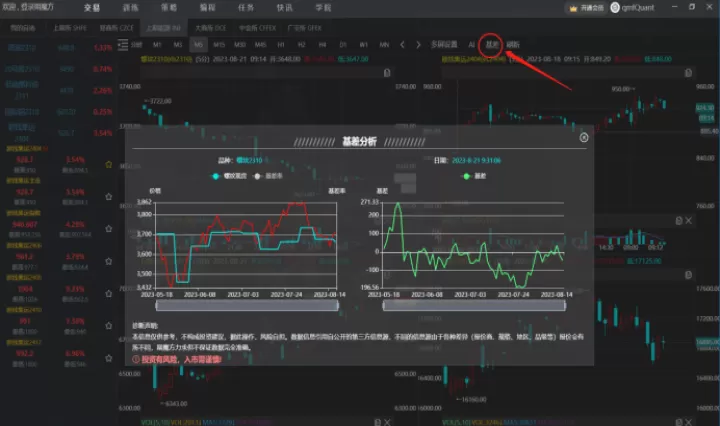The image size is (720, 426).
Task: Toggle the cyan 螺纹现货 legend series
Action: 229,176
